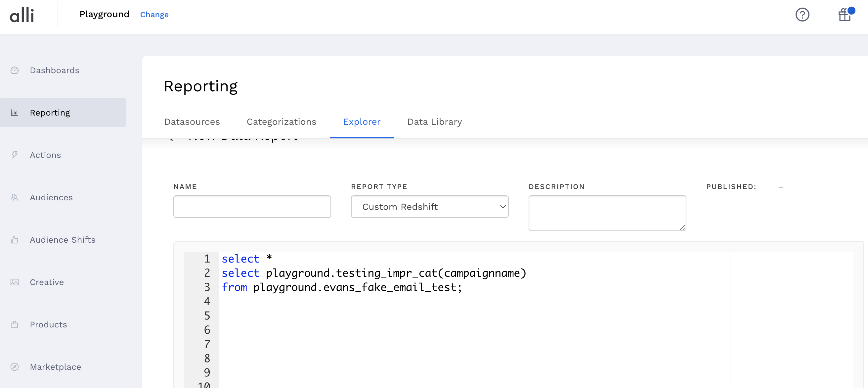Open the Categorizations tab
This screenshot has width=868, height=388.
coord(282,122)
